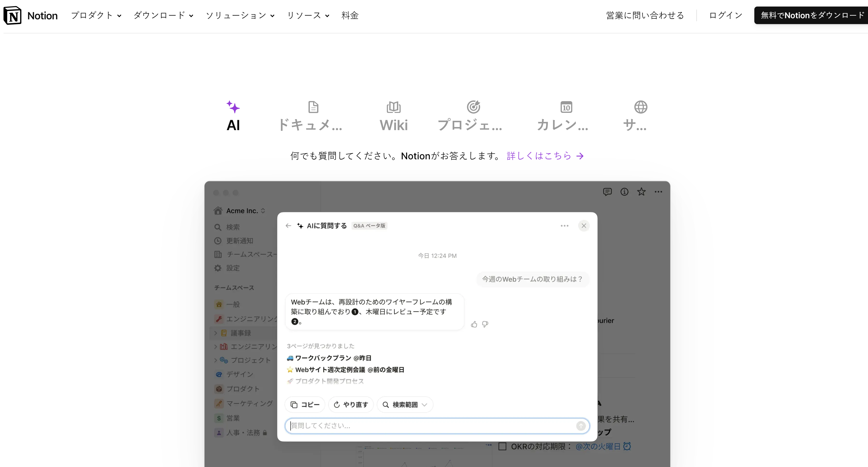The width and height of the screenshot is (868, 467).
Task: Click the send arrow button
Action: pyautogui.click(x=581, y=426)
